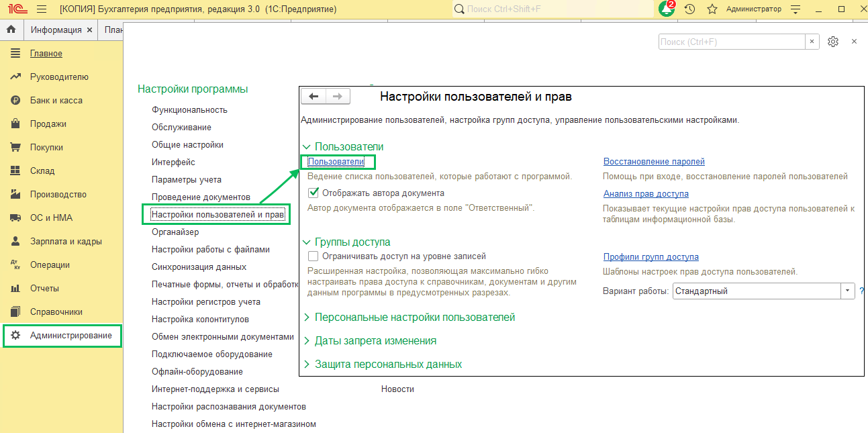868x433 pixels.
Task: Expand Персональные настройки пользователей section
Action: click(414, 317)
